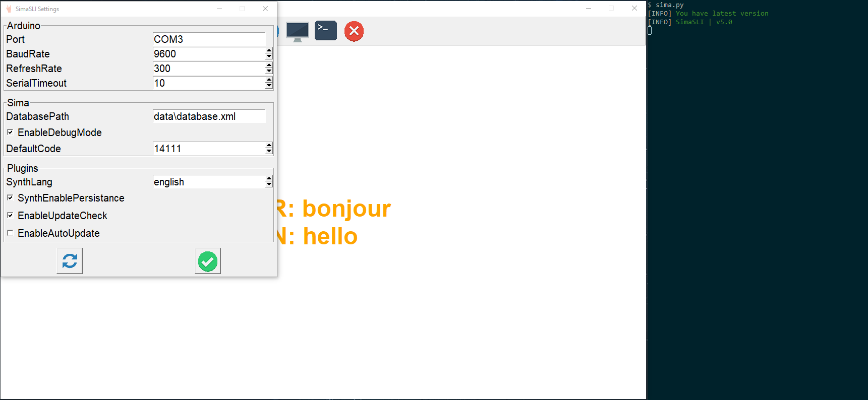Click terminal line "You have latest version"
Viewport: 868px width, 400px height.
722,14
